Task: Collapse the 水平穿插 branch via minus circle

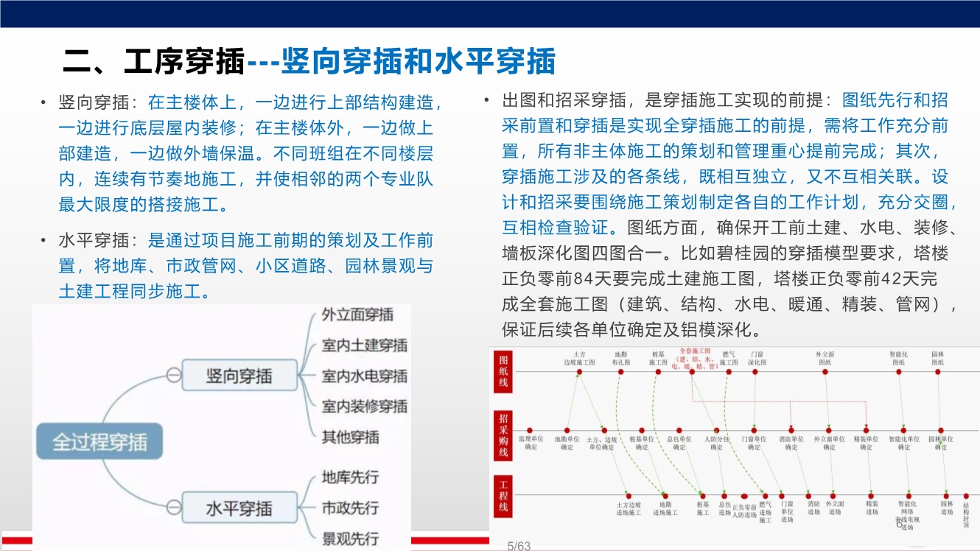Action: [174, 507]
